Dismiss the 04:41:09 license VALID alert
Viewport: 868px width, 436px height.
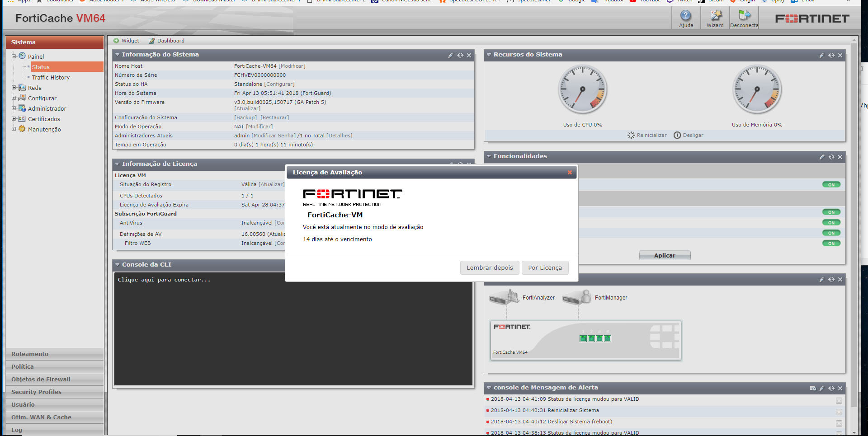click(x=839, y=401)
